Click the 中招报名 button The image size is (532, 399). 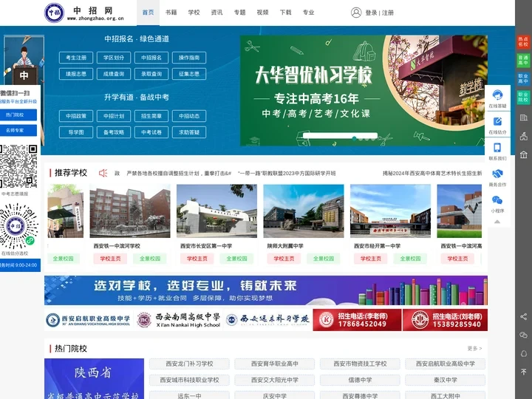[151, 58]
